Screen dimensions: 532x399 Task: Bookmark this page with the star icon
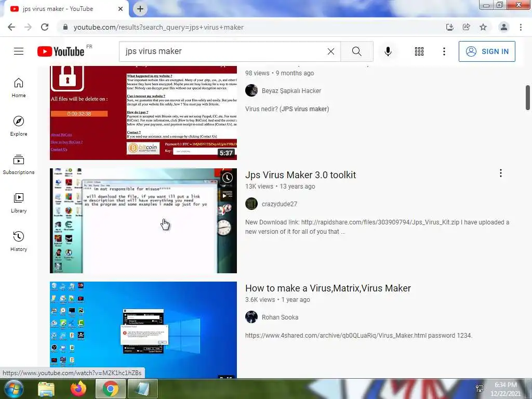click(x=483, y=27)
